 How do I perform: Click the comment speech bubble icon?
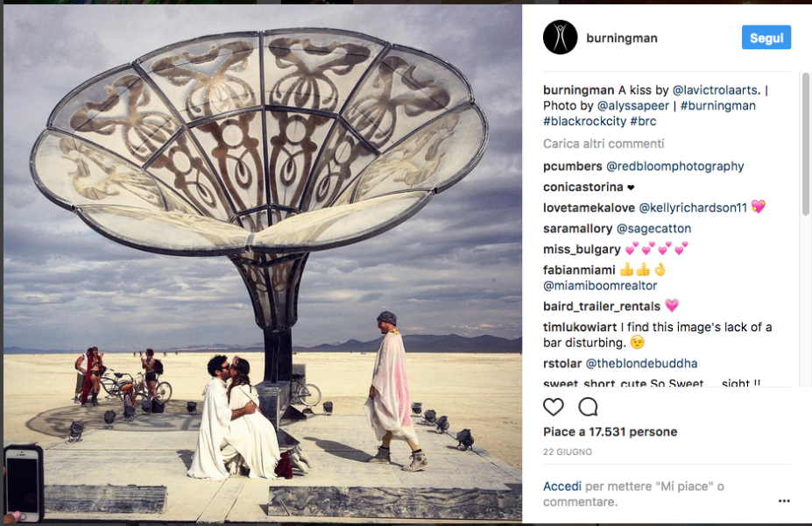pyautogui.click(x=589, y=407)
